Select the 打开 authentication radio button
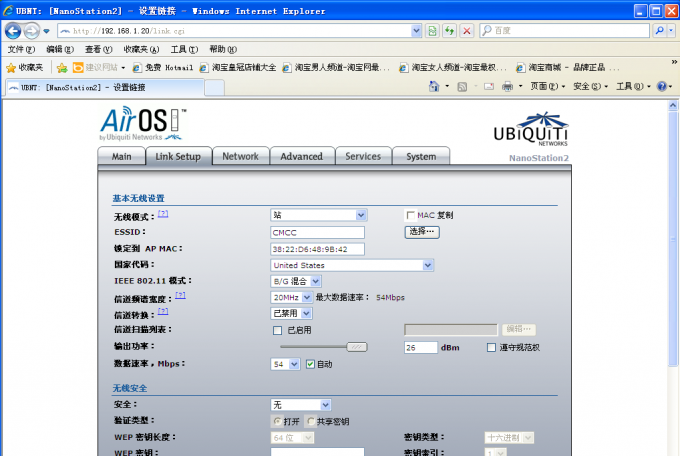 [x=278, y=421]
